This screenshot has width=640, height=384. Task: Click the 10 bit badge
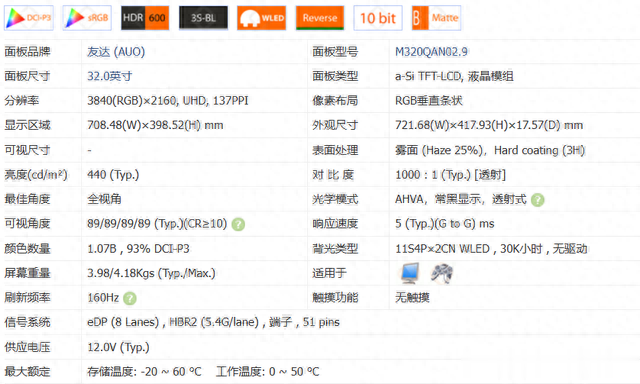coord(378,18)
